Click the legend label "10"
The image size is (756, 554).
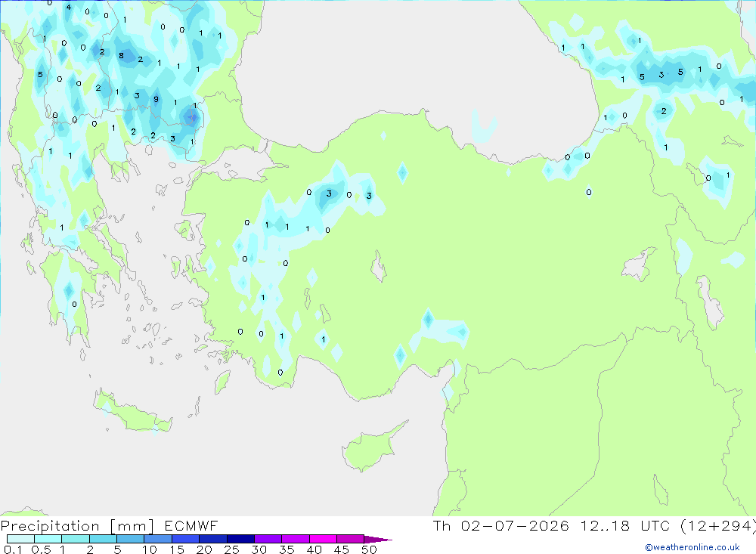[x=150, y=549]
